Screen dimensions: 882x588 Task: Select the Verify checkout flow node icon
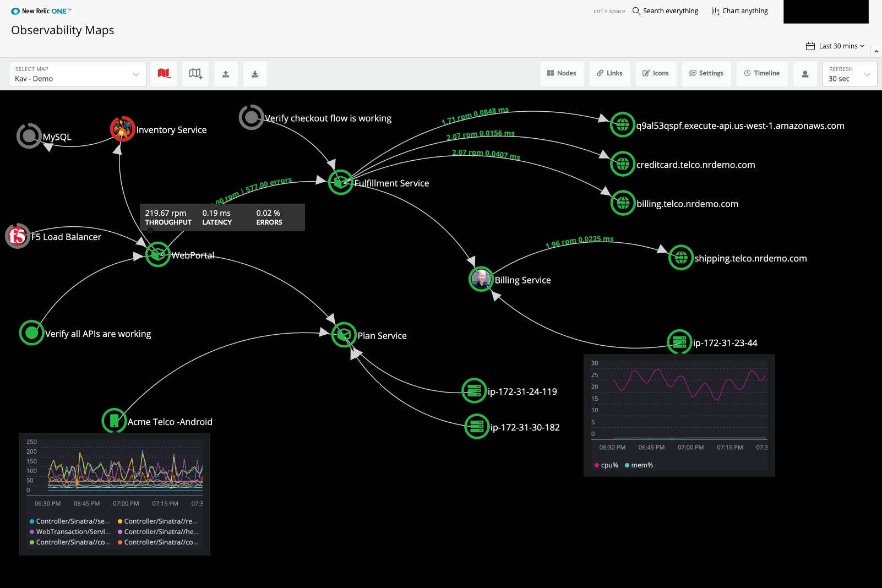tap(251, 117)
